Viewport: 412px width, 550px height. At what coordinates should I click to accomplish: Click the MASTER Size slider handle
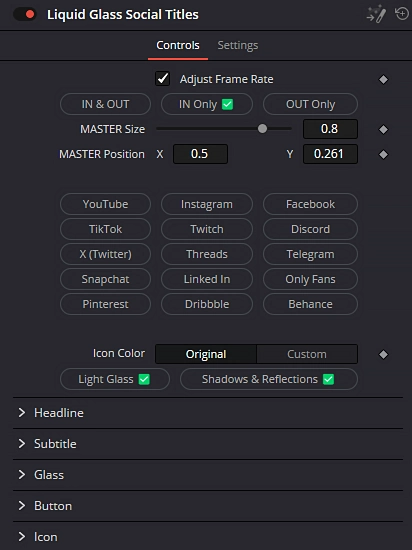262,129
